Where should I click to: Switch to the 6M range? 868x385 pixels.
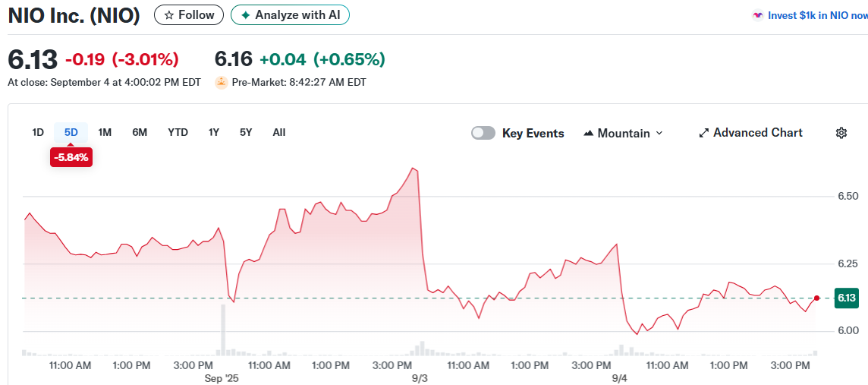[x=140, y=132]
